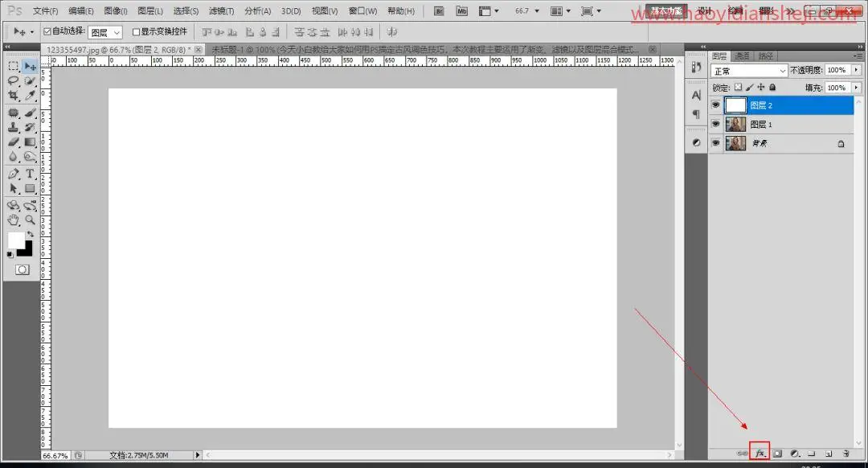Create a new layer
This screenshot has height=468, width=868.
829,453
